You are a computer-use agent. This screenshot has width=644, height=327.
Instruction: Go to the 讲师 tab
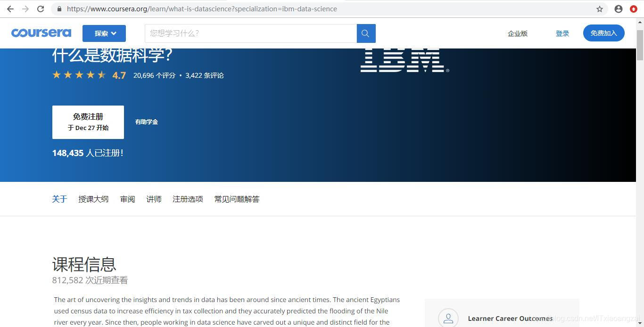click(x=154, y=199)
